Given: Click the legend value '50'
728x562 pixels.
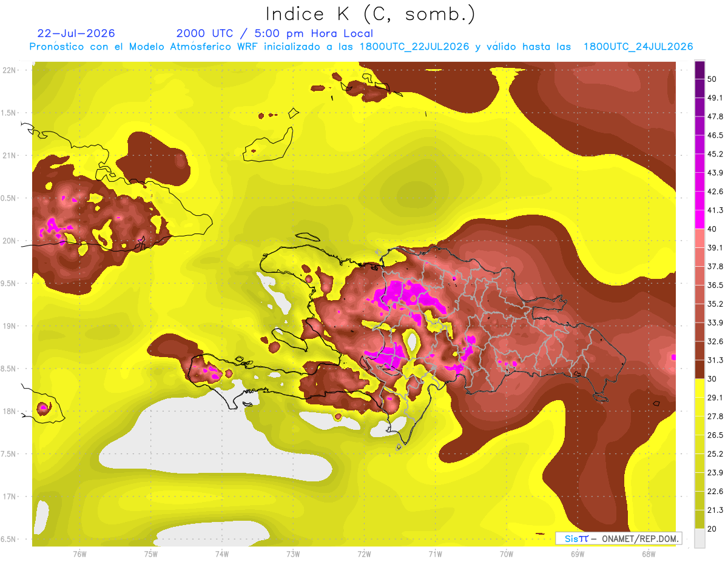Looking at the screenshot, I should pos(712,79).
